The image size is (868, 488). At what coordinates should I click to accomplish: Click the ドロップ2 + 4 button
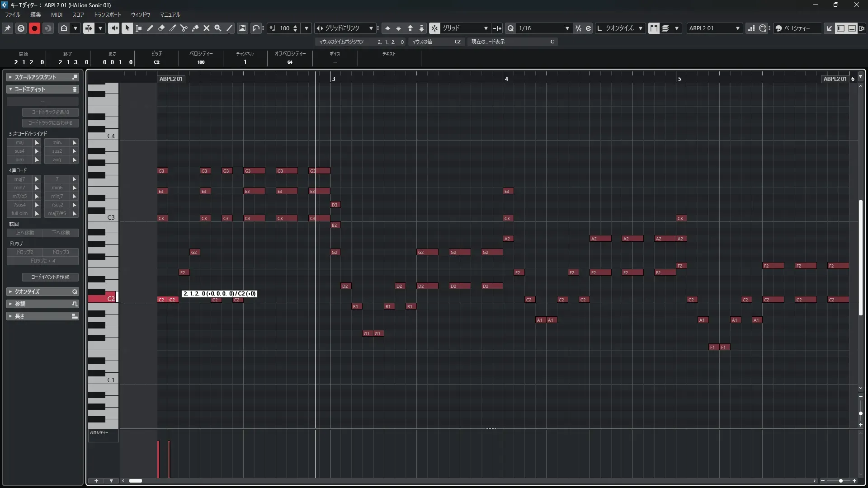tap(42, 261)
